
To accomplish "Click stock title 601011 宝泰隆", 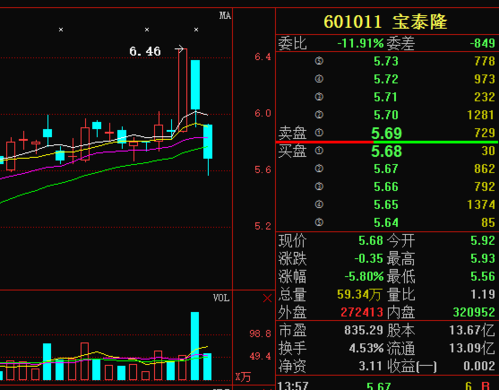I will coord(385,22).
